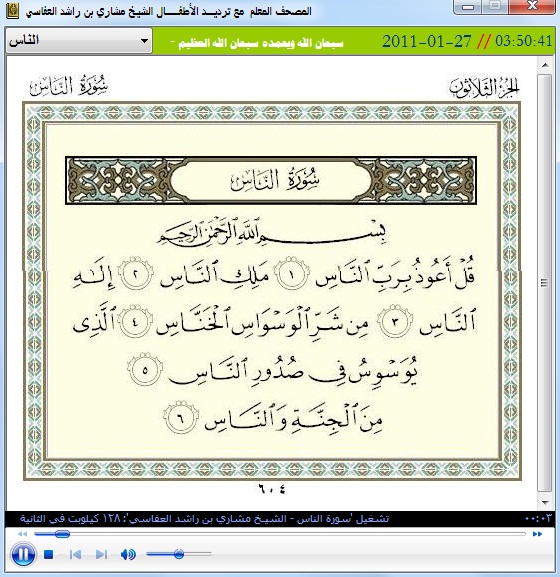Image resolution: width=560 pixels, height=577 pixels.
Task: Open the surah selection dropdown
Action: click(x=79, y=40)
